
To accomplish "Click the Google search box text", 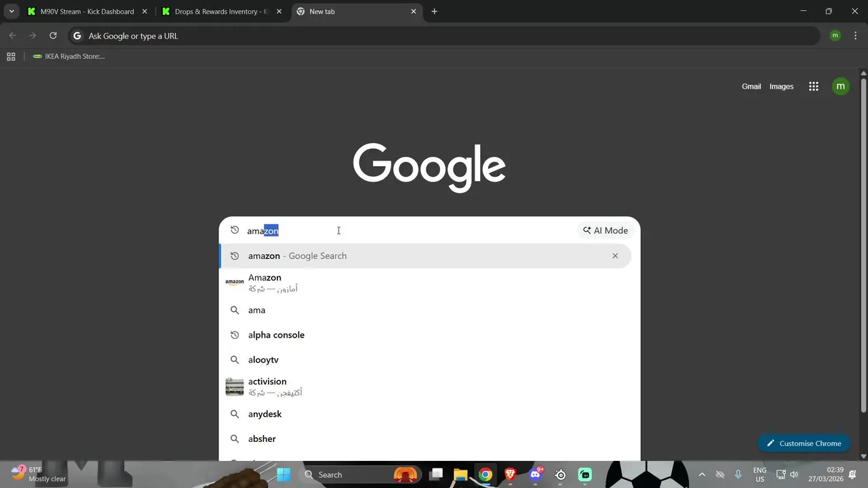I will (x=263, y=231).
